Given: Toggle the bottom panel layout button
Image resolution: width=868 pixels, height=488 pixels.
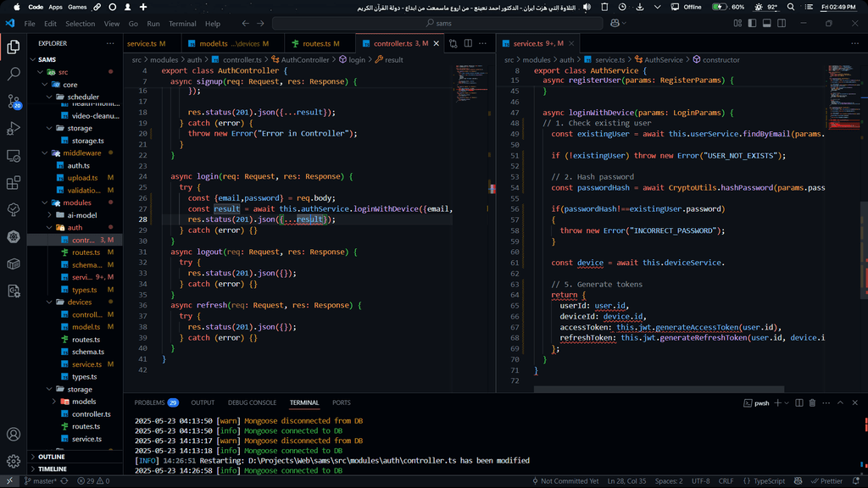Looking at the screenshot, I should point(766,23).
